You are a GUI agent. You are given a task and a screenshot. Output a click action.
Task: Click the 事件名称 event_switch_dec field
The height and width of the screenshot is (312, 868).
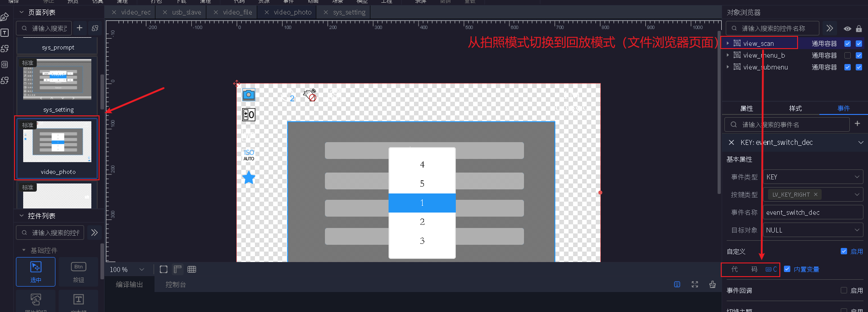813,212
